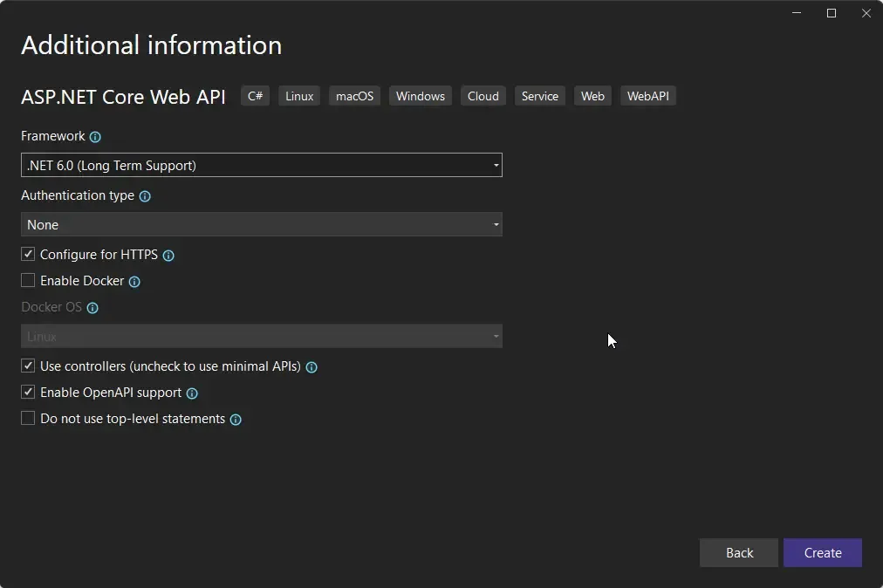This screenshot has width=883, height=588.
Task: Click the Framework info icon
Action: point(94,136)
